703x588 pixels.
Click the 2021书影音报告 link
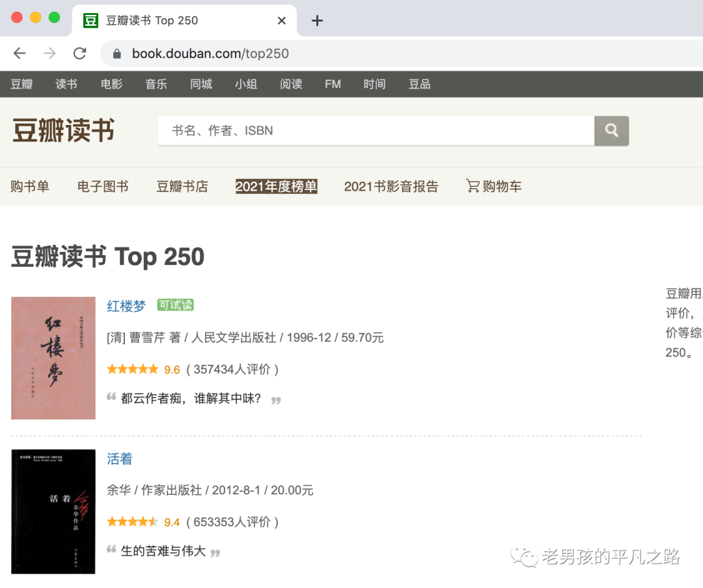click(391, 186)
